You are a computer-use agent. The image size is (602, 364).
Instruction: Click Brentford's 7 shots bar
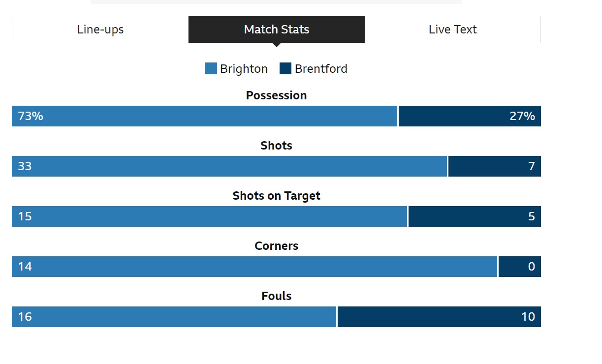(495, 166)
